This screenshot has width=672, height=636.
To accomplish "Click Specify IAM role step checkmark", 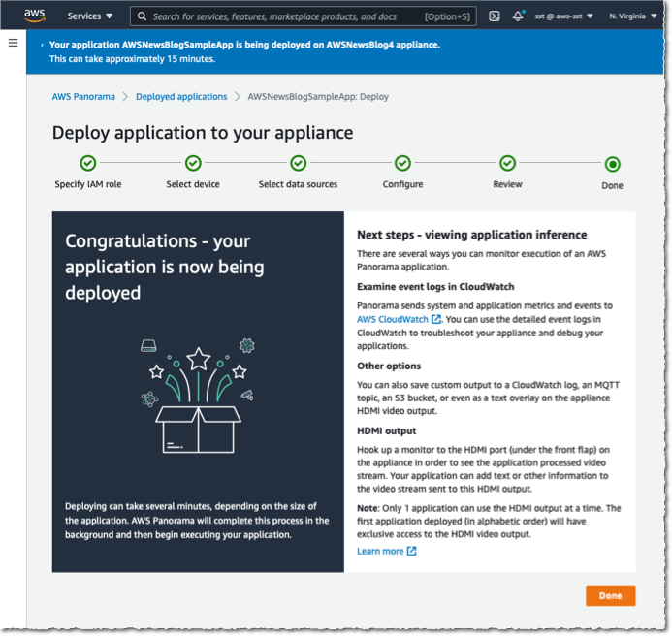I will (88, 163).
